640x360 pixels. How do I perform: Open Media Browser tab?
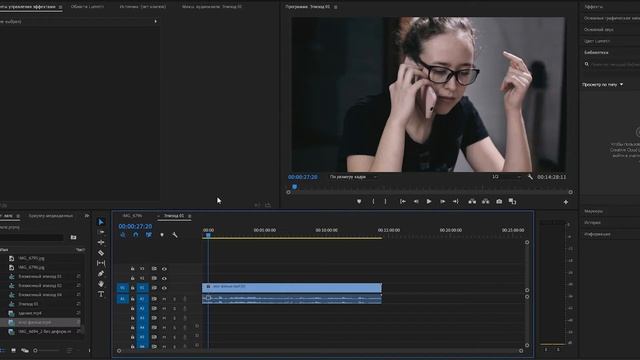point(51,216)
